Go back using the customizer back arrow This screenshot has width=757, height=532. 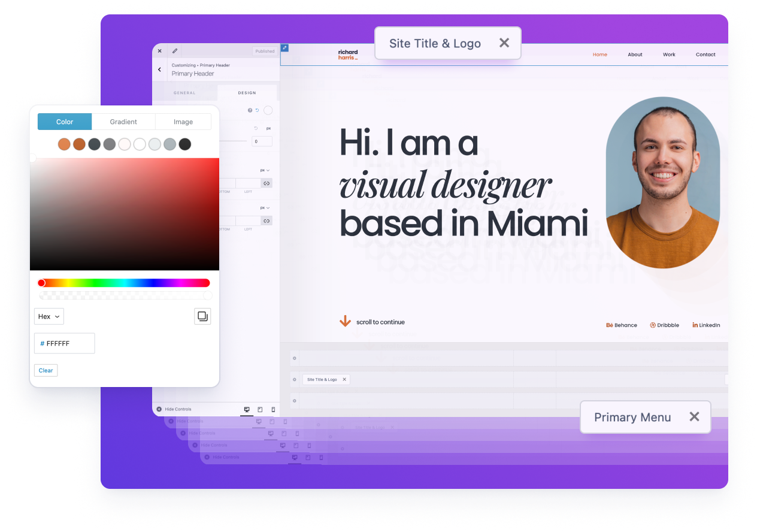tap(159, 69)
